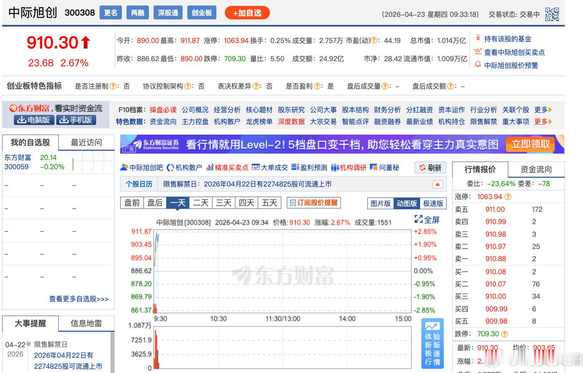
Task: Open the 我的自选股 tab
Action: coord(30,142)
